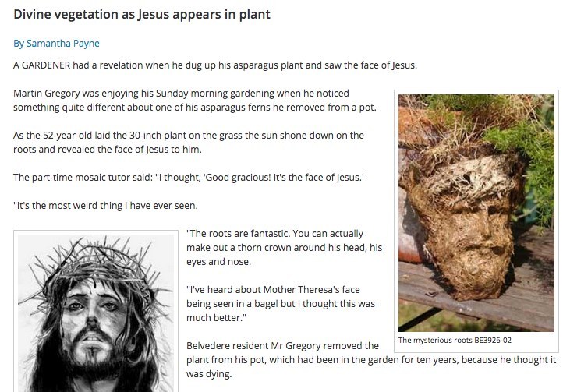
Task: Click the word 'GARDENER' in the opening line
Action: (x=46, y=65)
